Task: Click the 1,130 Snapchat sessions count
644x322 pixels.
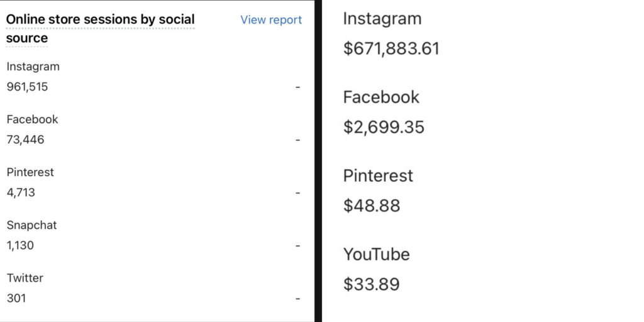Action: 20,245
